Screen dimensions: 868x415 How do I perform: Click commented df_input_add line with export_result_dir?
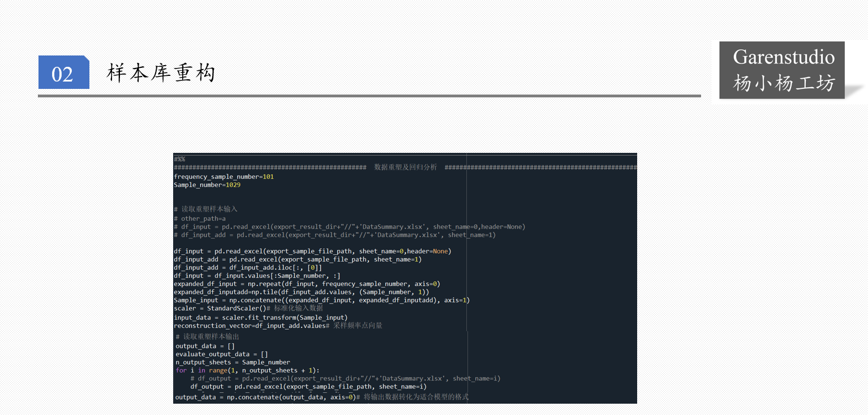click(334, 235)
